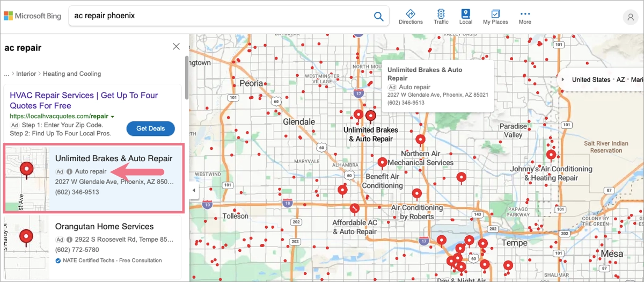Click the Johnny's Air Conditioning map pin
This screenshot has width=644, height=282.
tap(551, 155)
